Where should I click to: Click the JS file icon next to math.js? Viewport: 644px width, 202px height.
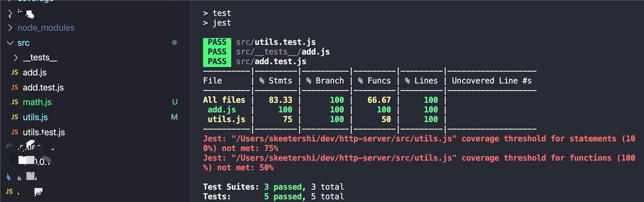15,102
